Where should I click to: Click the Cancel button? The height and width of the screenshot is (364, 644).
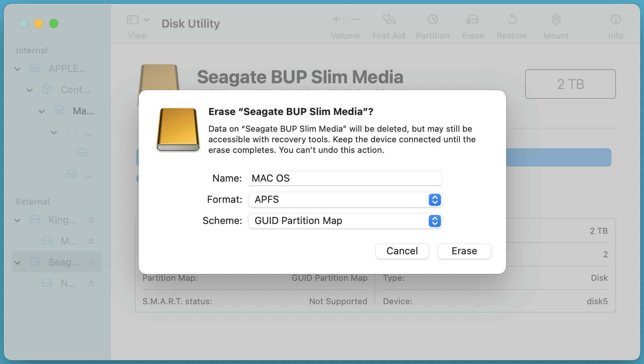coord(402,251)
